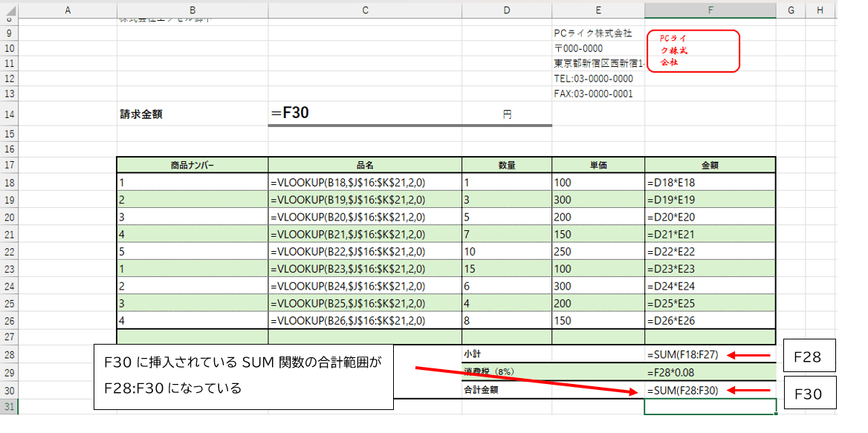868x433 pixels.
Task: Select column H header
Action: [820, 10]
